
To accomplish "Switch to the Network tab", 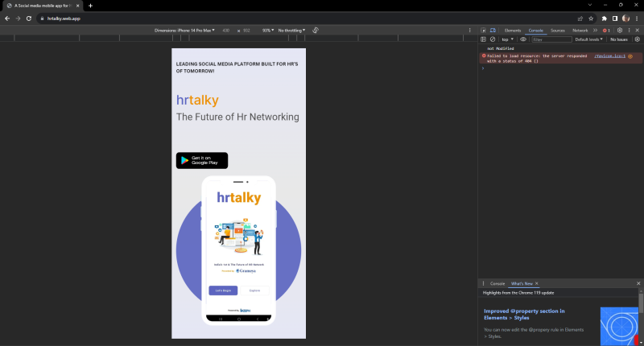I will click(580, 31).
